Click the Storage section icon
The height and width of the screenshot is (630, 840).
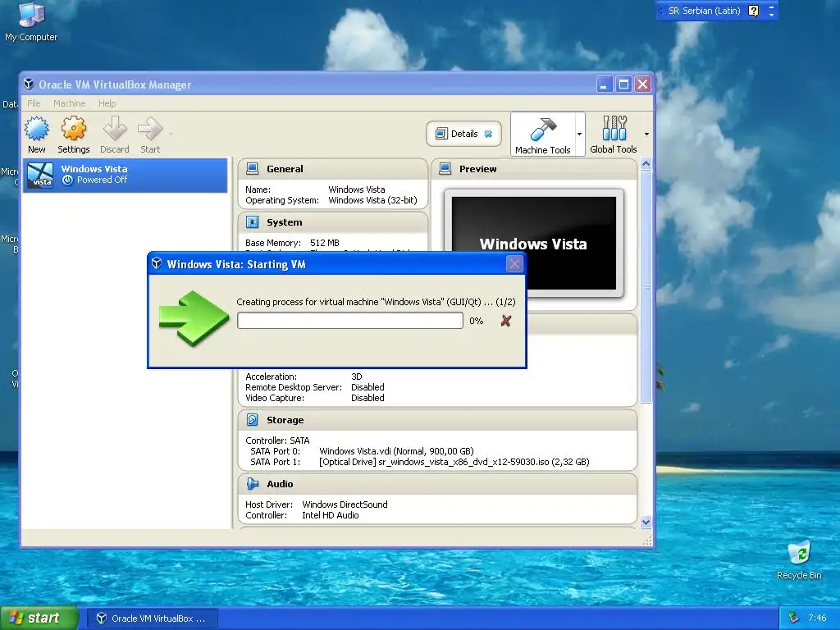click(252, 420)
